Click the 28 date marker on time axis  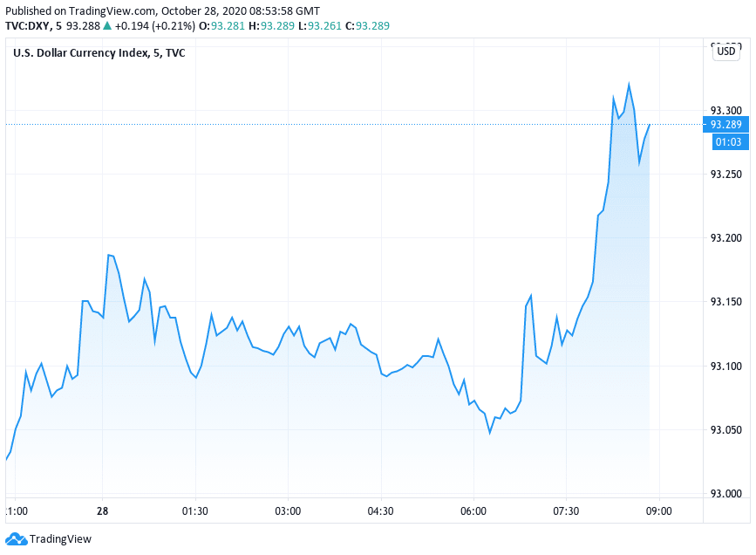[x=103, y=510]
